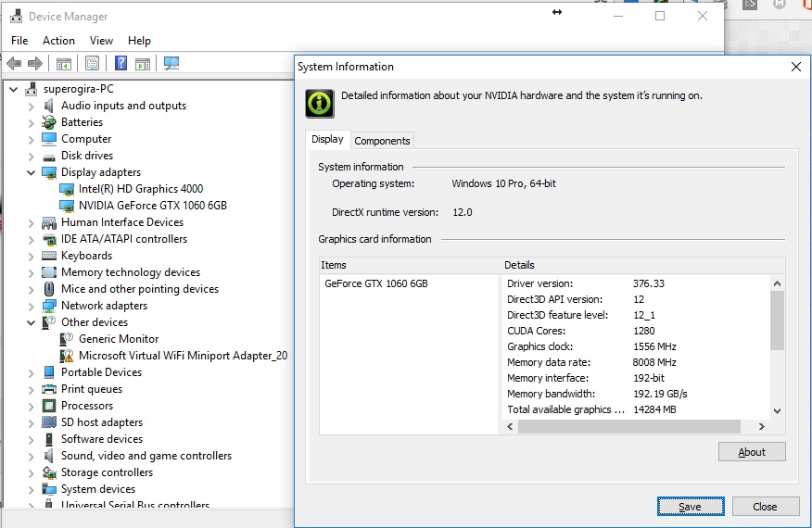Expand the Computer category

[x=32, y=139]
